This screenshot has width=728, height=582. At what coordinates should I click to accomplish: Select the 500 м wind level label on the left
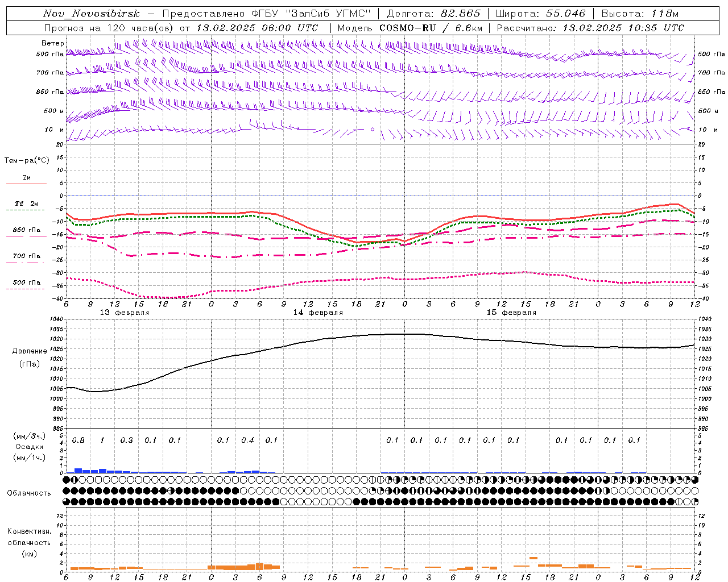pos(54,111)
